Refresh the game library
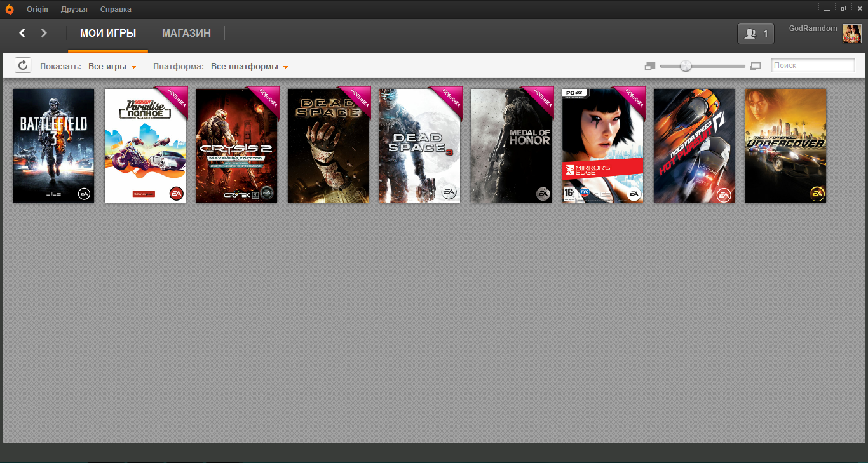The height and width of the screenshot is (463, 868). pos(23,65)
